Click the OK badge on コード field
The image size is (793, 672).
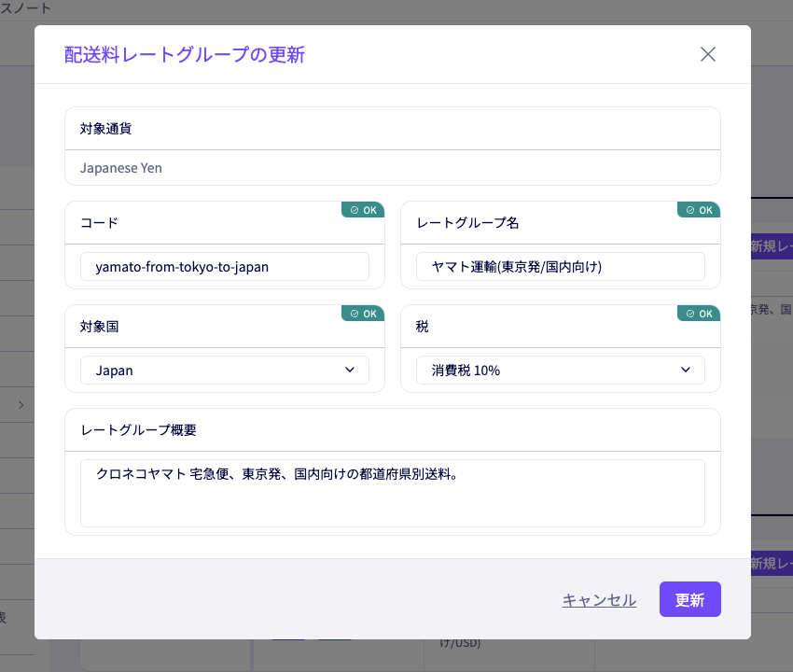pyautogui.click(x=363, y=210)
